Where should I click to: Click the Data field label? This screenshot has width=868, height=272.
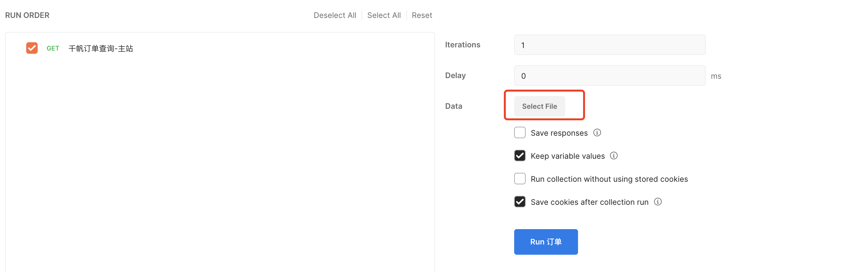453,106
